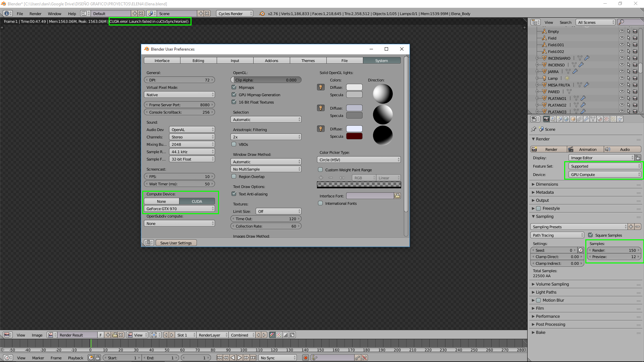Switch to the Add-ons preferences tab
Screen dimensions: 644x362
coord(271,60)
